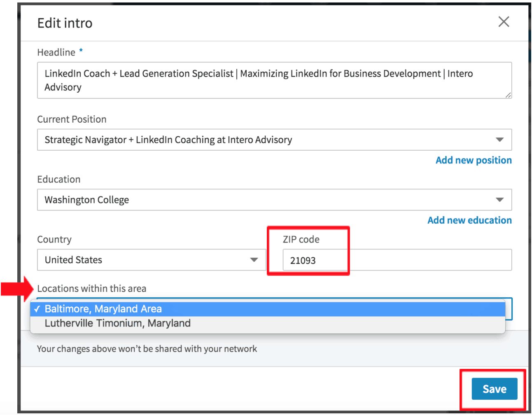Click the Current Position label
The width and height of the screenshot is (532, 415).
[x=72, y=119]
